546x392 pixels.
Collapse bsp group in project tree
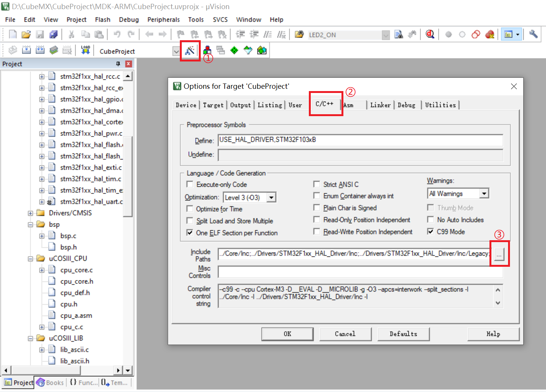click(x=30, y=225)
